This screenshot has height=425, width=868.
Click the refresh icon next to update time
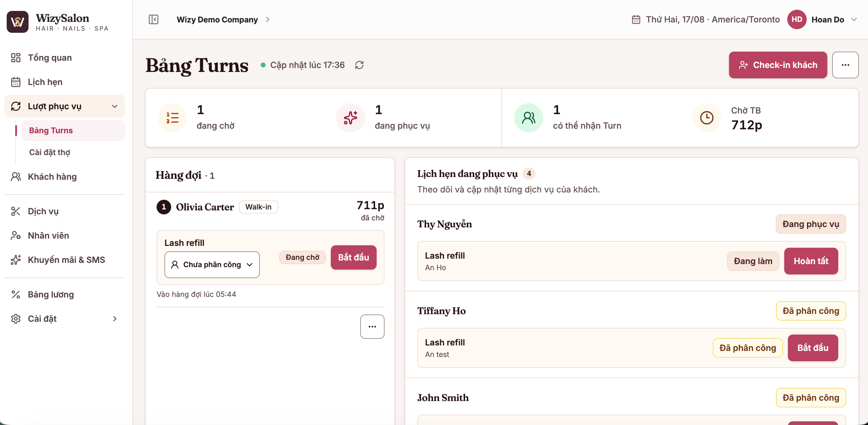(x=359, y=65)
